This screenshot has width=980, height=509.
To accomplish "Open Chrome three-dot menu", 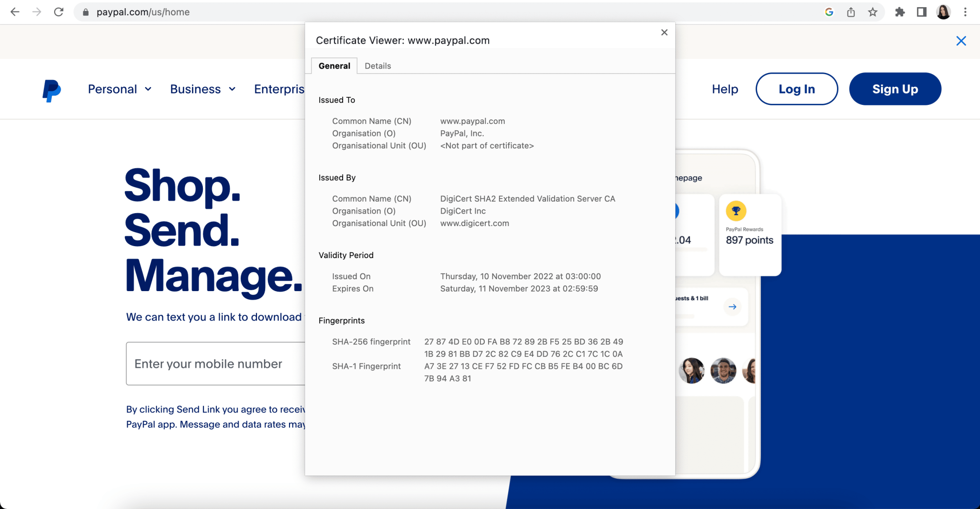I will click(x=965, y=12).
